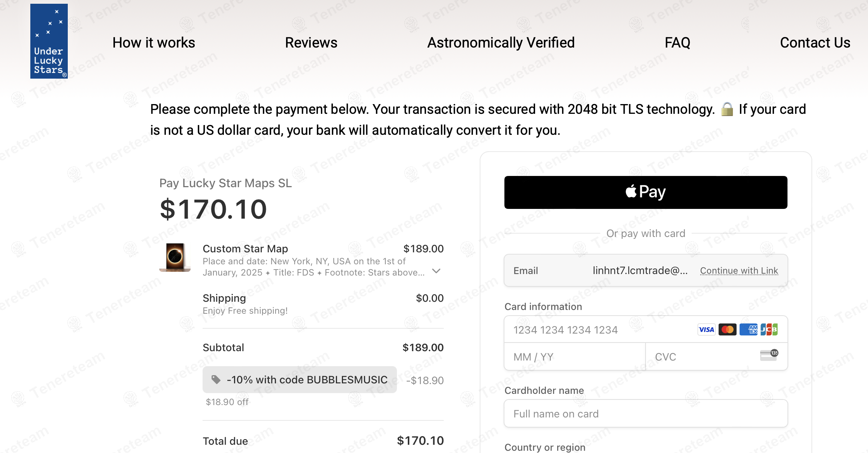Screen dimensions: 868x453
Task: Click the CVC card hint icon
Action: [x=769, y=355]
